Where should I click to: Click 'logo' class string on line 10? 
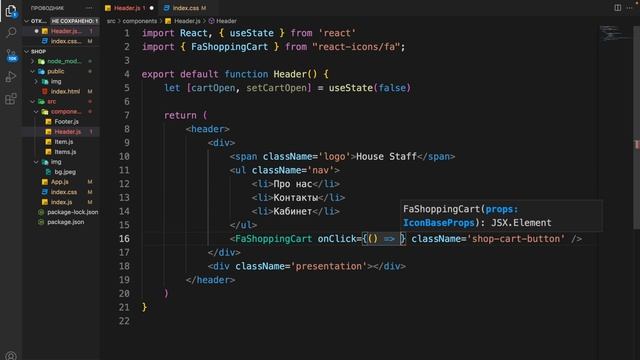click(x=334, y=157)
